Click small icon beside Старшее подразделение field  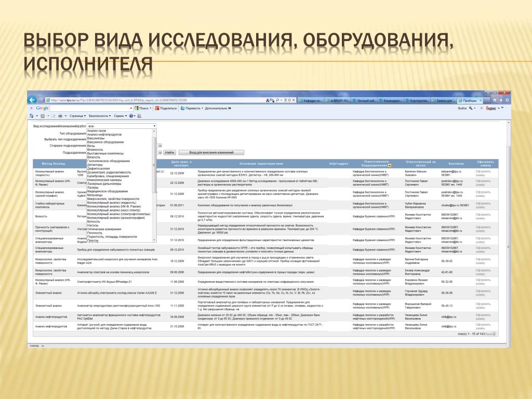(x=160, y=145)
